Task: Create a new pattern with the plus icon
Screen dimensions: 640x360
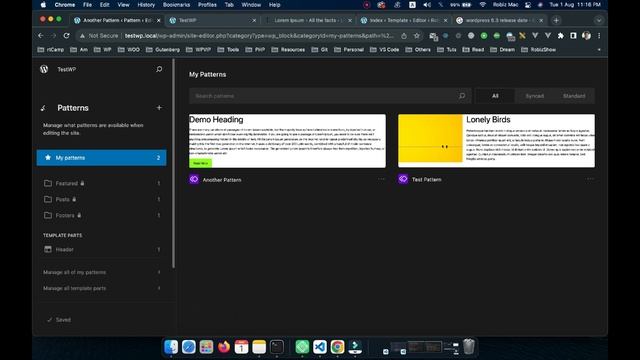Action: (159, 108)
